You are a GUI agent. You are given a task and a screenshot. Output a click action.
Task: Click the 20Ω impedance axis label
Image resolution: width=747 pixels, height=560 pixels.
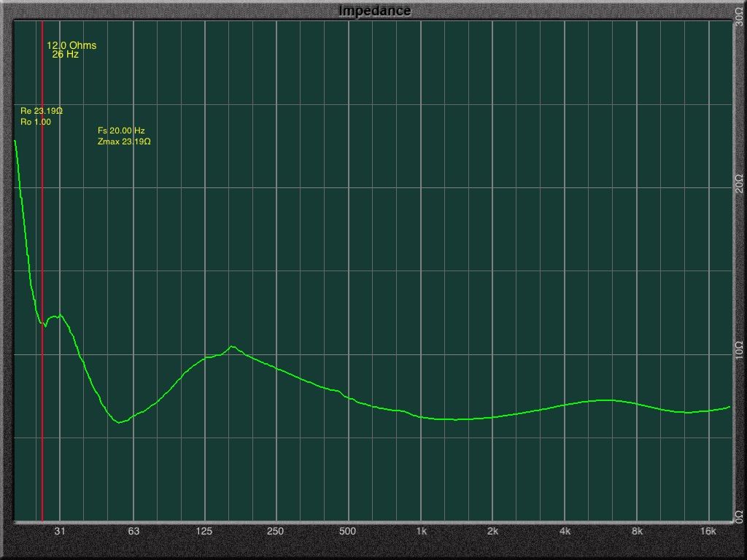[x=739, y=184]
